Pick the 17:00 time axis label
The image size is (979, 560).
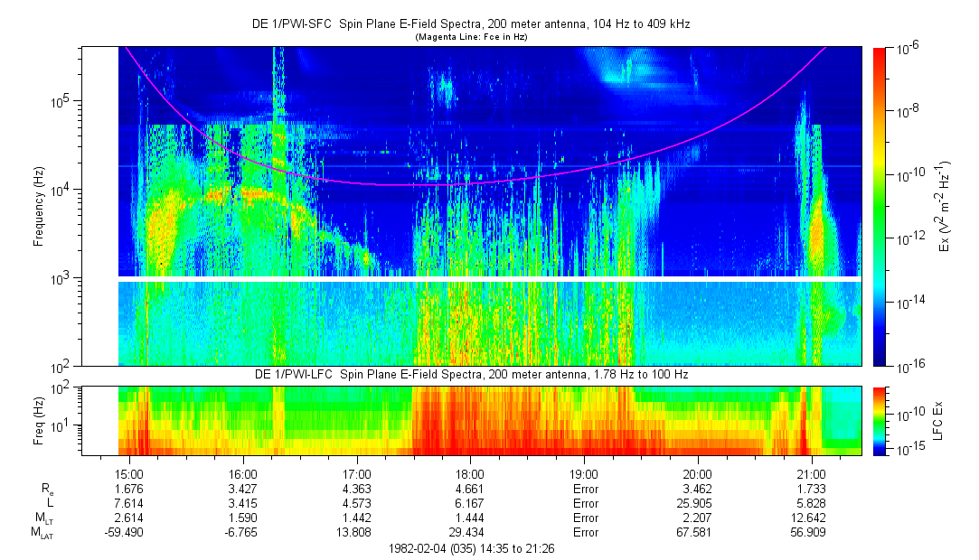[x=356, y=472]
